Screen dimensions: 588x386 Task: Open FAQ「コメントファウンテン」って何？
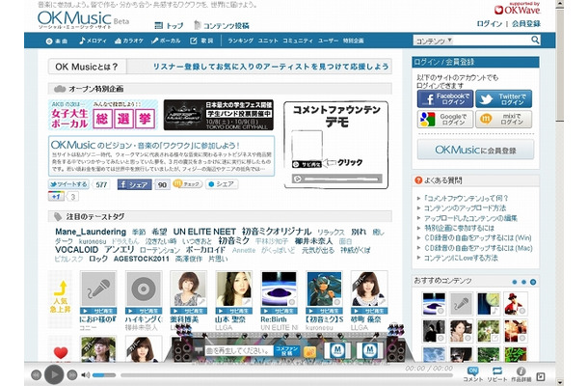pos(467,198)
